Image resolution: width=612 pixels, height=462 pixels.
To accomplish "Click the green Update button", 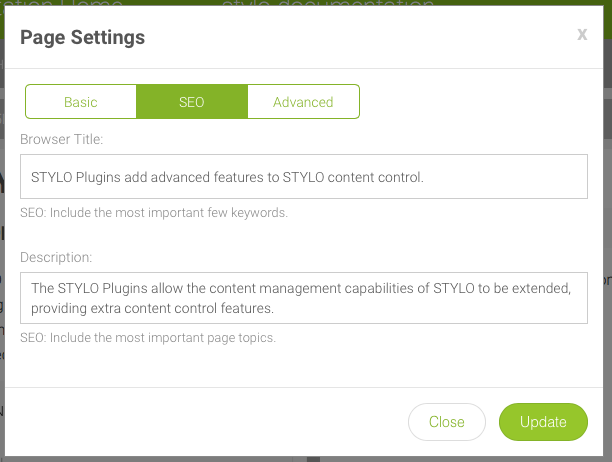I will point(543,422).
